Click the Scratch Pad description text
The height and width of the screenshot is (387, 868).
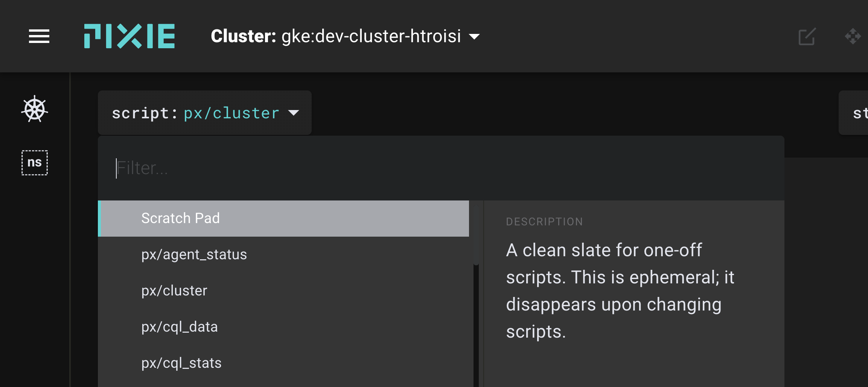pos(620,291)
